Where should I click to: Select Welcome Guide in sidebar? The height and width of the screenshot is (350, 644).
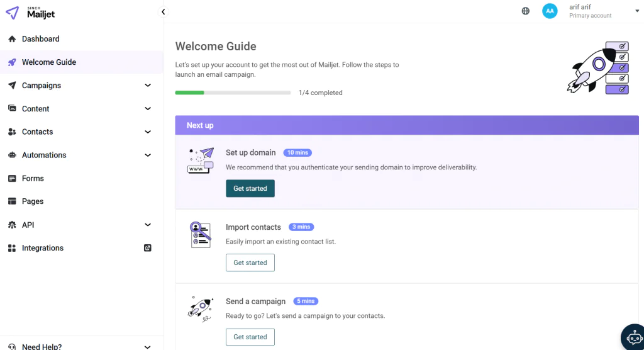[x=82, y=62]
